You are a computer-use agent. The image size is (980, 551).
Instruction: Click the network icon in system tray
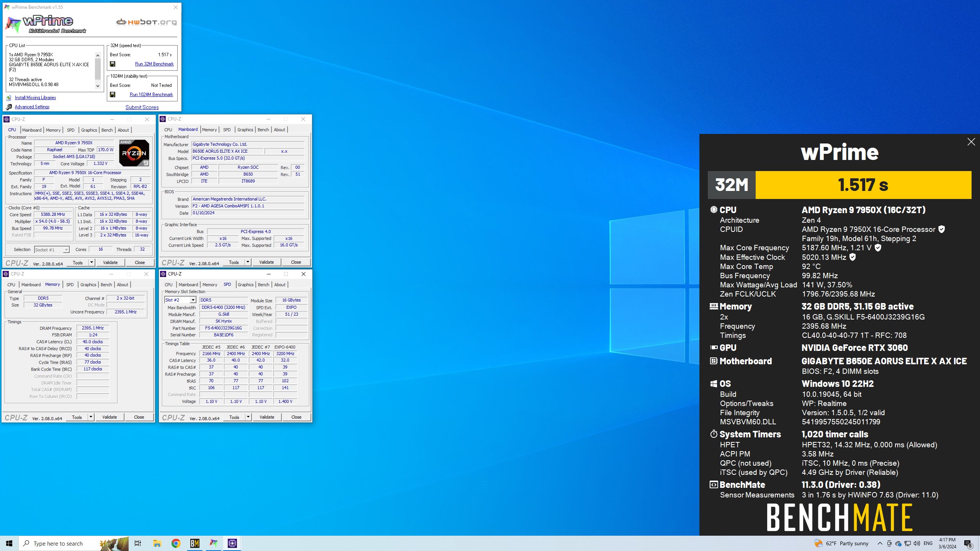pos(907,543)
